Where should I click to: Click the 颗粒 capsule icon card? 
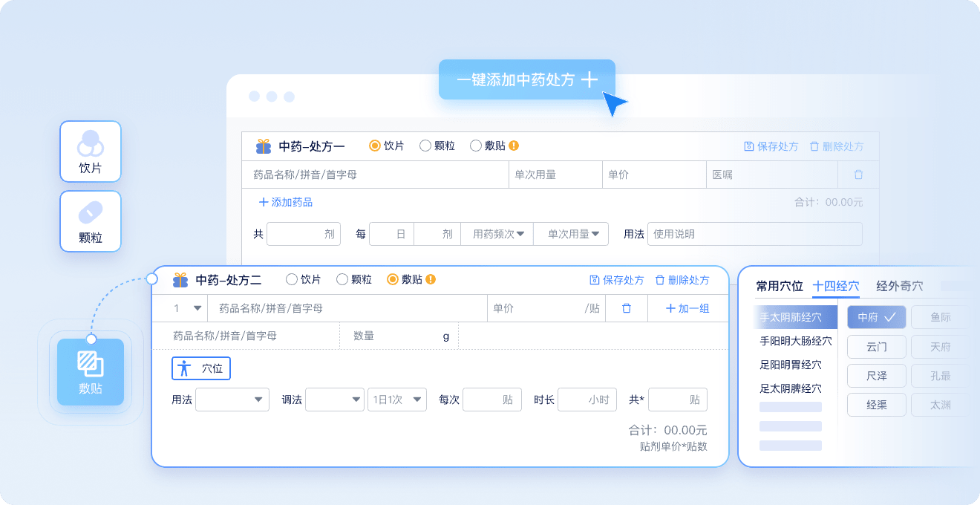(91, 221)
